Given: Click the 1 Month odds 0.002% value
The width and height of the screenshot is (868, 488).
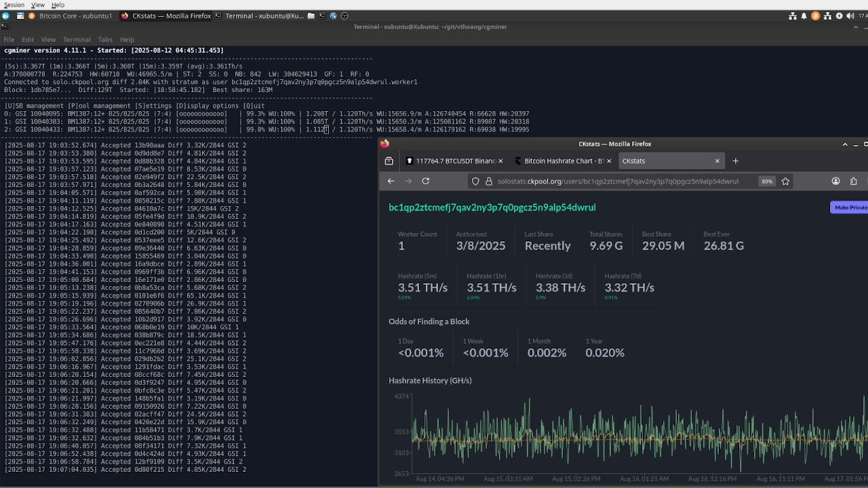Looking at the screenshot, I should [547, 352].
